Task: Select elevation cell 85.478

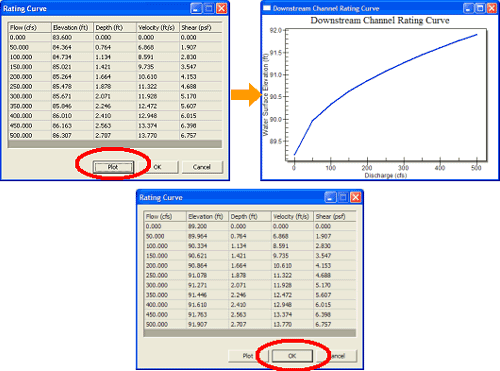Action: [x=72, y=86]
